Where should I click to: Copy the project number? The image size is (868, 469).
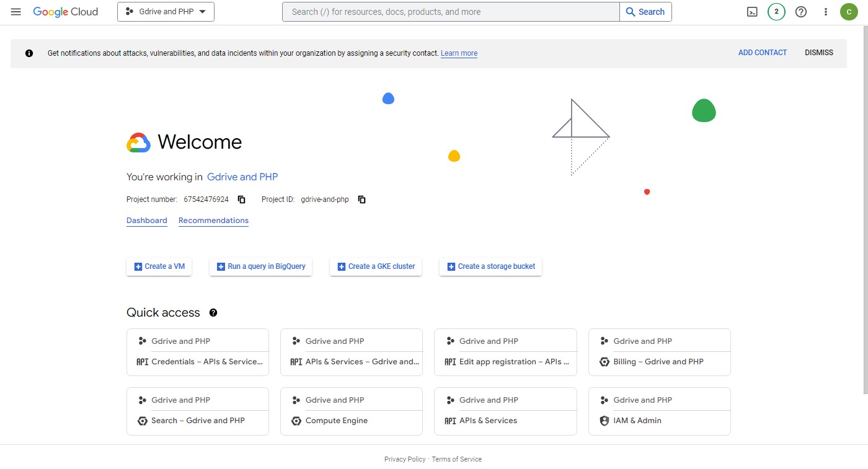(x=242, y=199)
